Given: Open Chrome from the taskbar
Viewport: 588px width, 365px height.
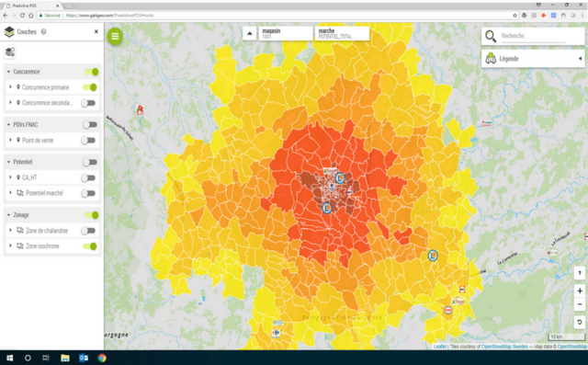Looking at the screenshot, I should (x=102, y=358).
